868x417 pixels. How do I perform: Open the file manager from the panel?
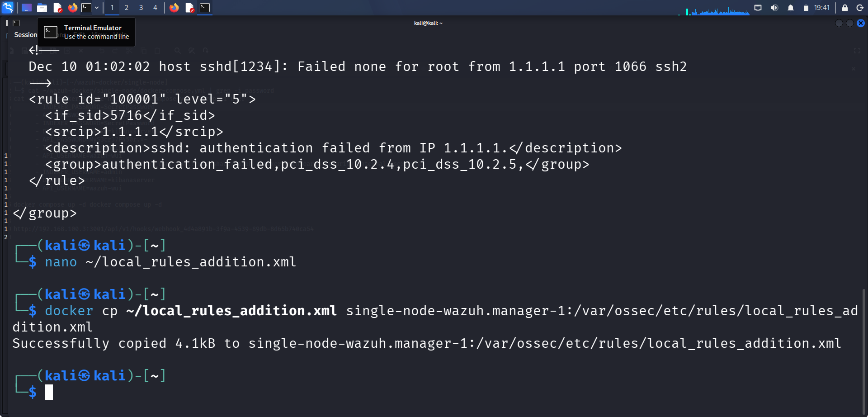(x=42, y=8)
